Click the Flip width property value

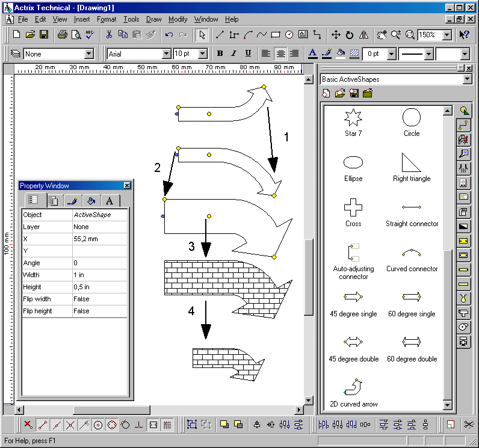click(99, 299)
